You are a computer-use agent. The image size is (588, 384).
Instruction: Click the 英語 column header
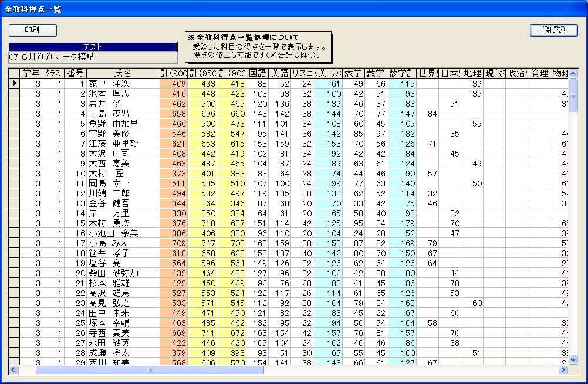pyautogui.click(x=279, y=73)
